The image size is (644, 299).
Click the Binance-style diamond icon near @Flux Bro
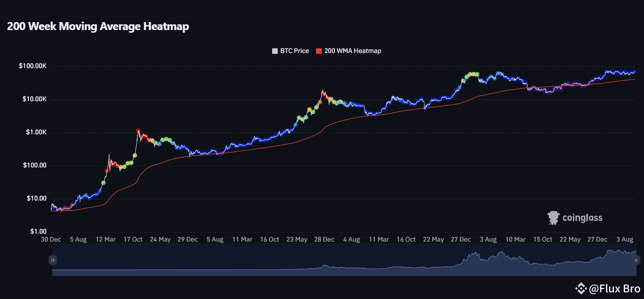click(x=580, y=288)
